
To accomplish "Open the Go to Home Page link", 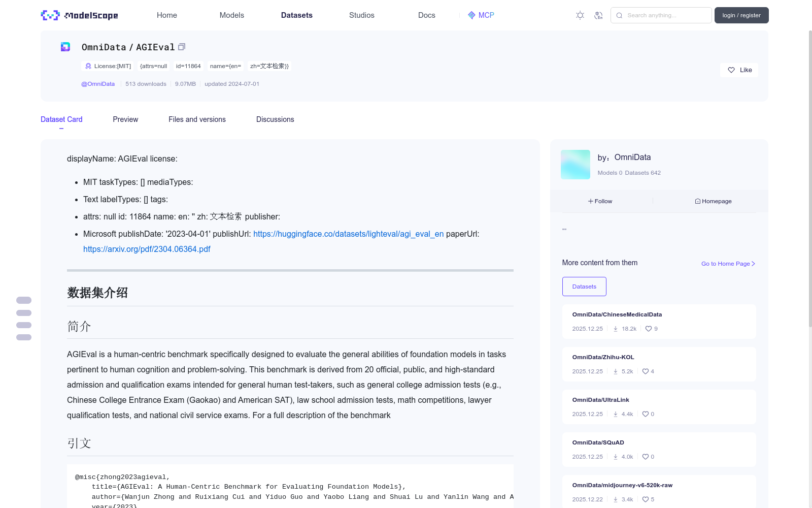I will 728,264.
